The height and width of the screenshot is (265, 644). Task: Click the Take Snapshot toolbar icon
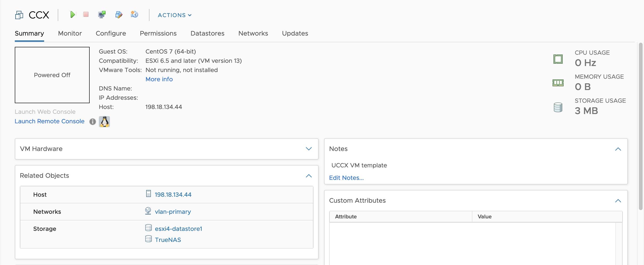[134, 15]
